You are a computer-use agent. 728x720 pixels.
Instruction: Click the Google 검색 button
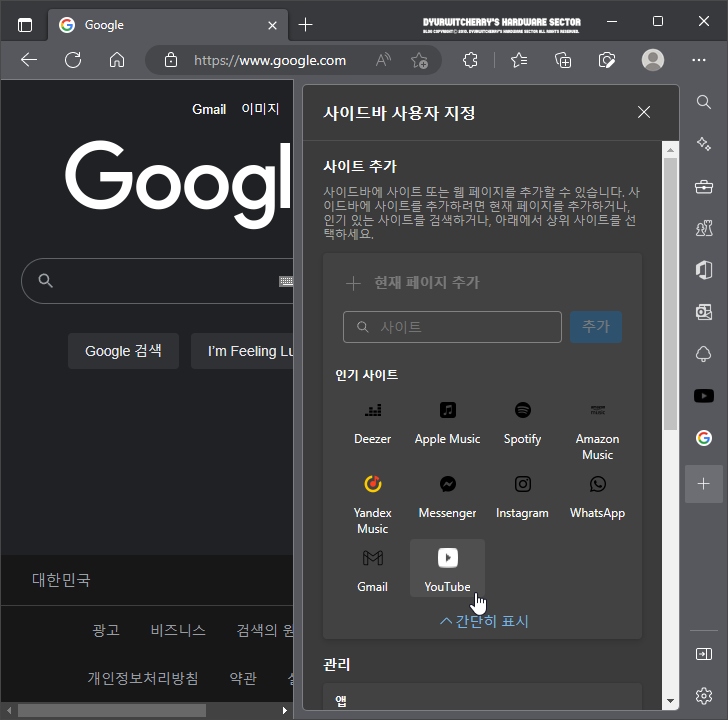124,351
